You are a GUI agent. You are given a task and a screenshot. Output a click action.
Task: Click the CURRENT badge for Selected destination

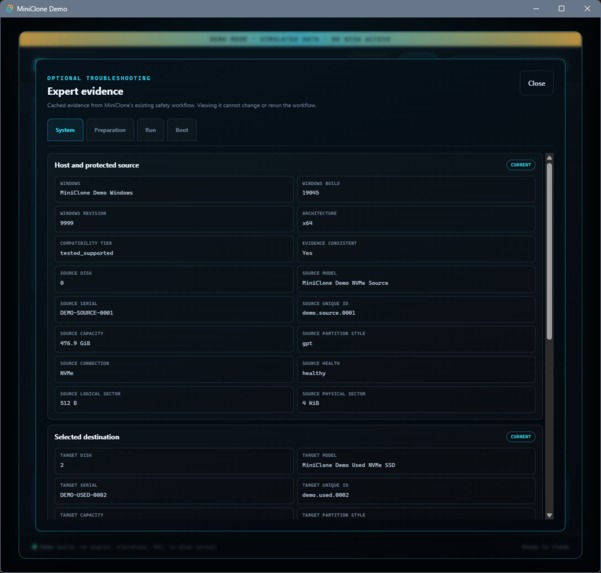[521, 437]
